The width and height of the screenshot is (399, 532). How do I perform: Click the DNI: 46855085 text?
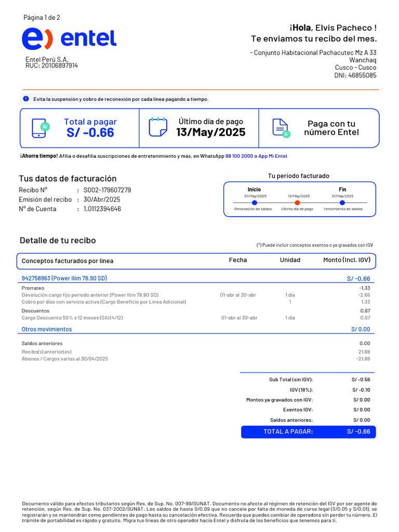point(355,75)
